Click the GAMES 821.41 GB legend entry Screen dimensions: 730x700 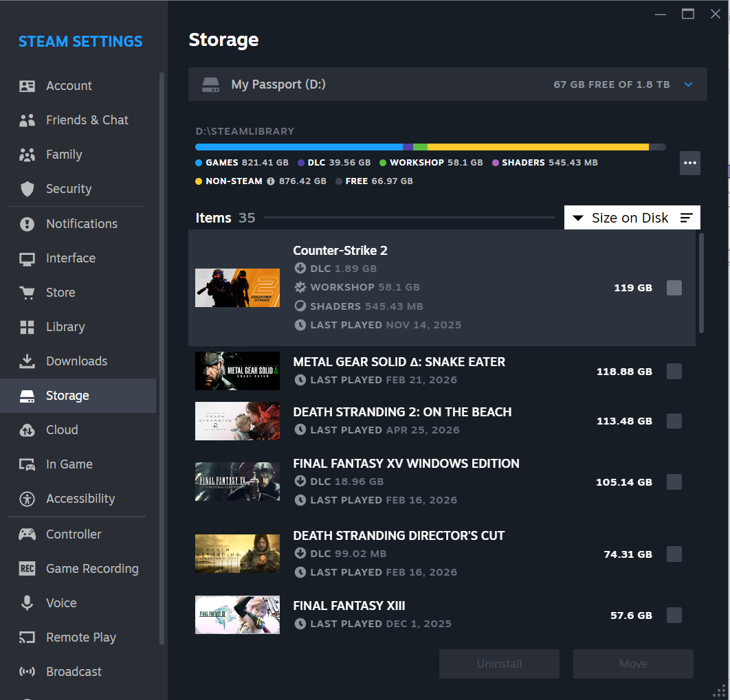242,163
